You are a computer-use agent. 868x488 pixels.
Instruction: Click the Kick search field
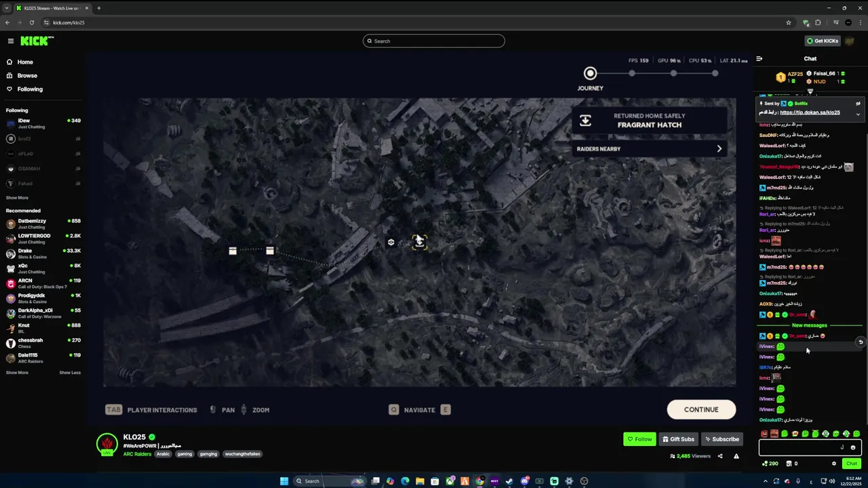[x=434, y=41]
